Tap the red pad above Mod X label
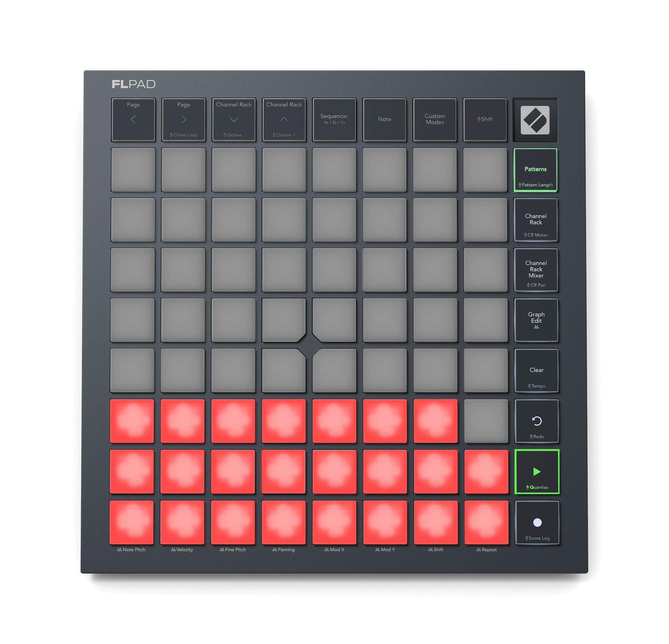The width and height of the screenshot is (669, 644). tap(334, 522)
